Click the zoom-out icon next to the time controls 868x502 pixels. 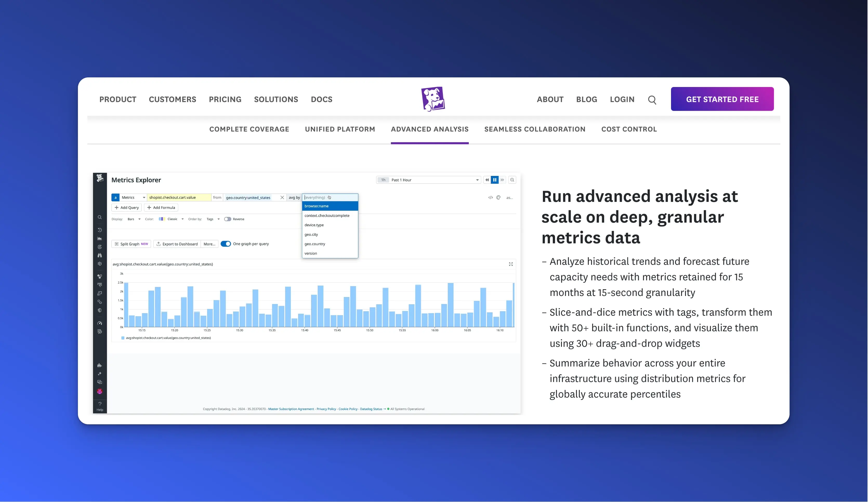(x=512, y=180)
